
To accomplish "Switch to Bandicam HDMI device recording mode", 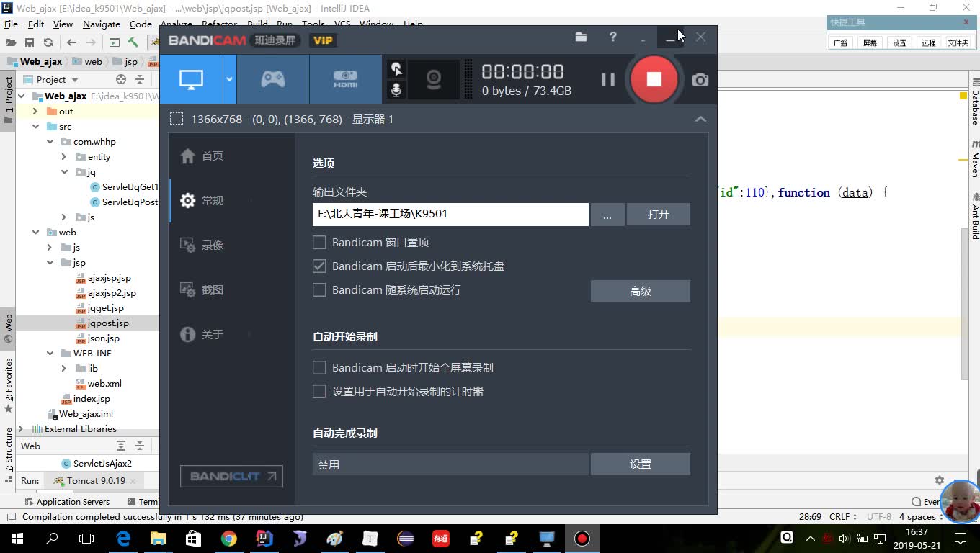I will (x=345, y=79).
